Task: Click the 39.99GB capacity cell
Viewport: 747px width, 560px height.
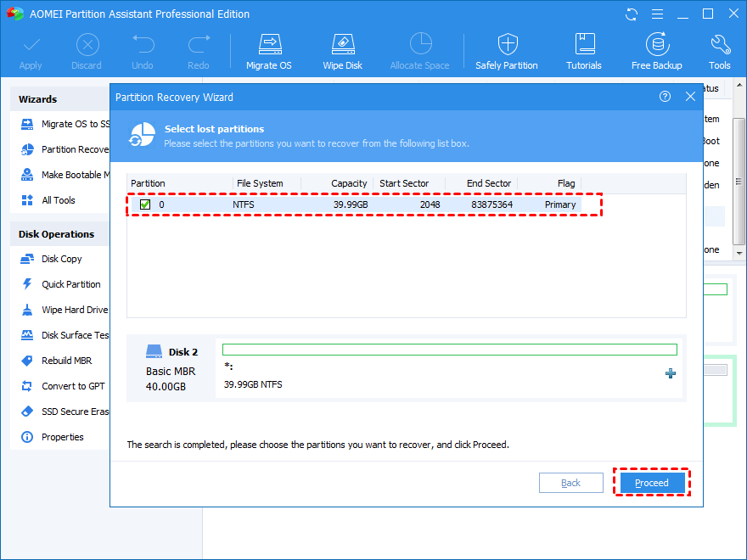Action: coord(351,204)
